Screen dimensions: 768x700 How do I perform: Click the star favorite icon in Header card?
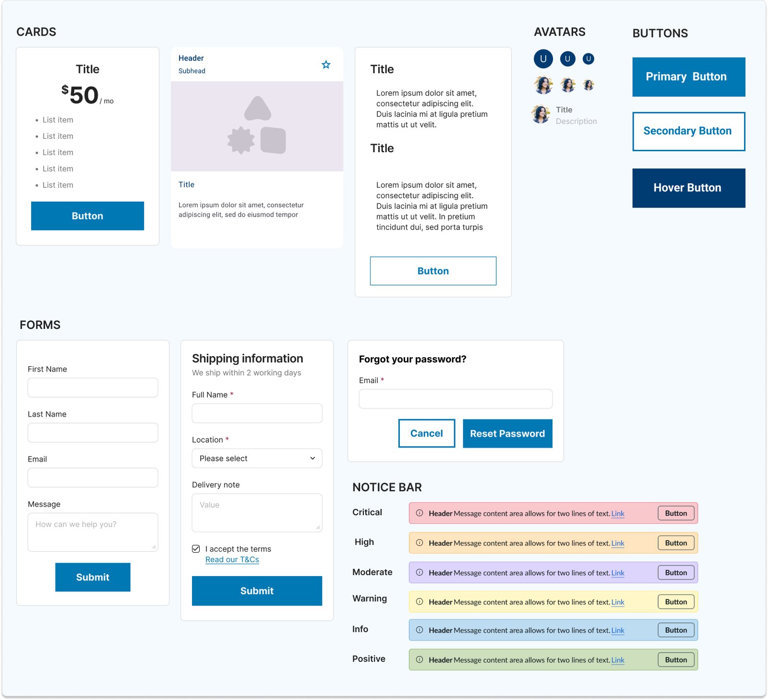coord(326,65)
